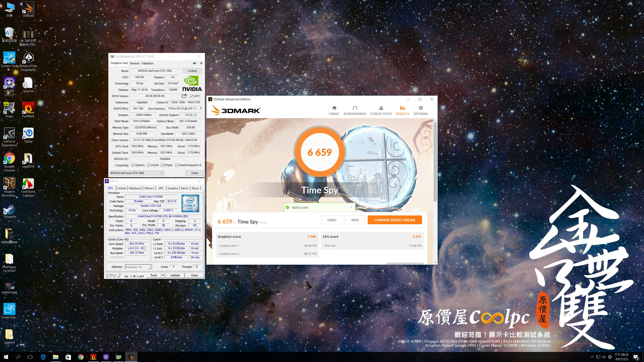Switch to the Memory tab in CPU-Z

(149, 188)
